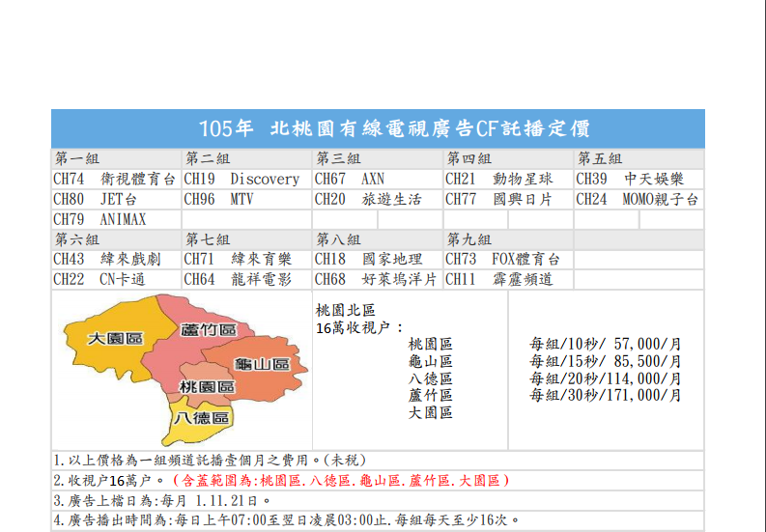The image size is (766, 532).
Task: Click the title 105年 北桃園有線電視廣告CF託播定價
Action: coord(394,128)
